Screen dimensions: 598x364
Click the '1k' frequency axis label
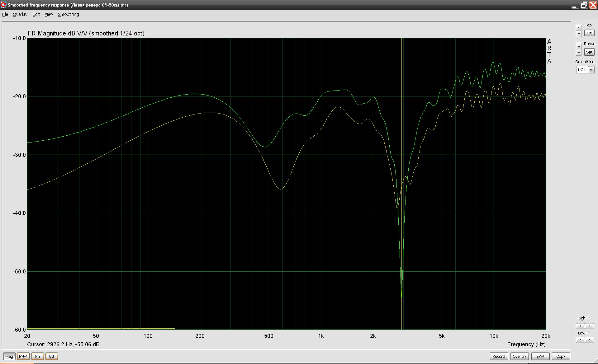point(321,336)
